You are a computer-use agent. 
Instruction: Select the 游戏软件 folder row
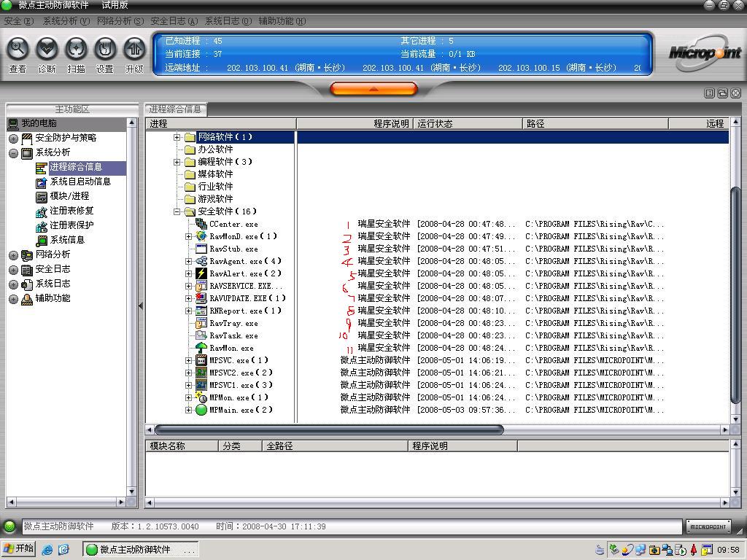point(215,199)
